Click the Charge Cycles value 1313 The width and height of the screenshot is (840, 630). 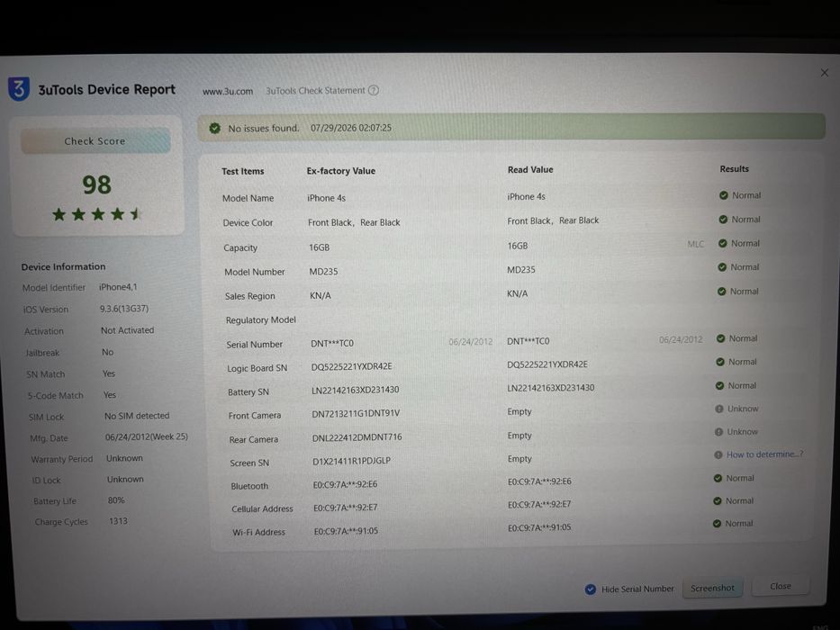click(119, 521)
